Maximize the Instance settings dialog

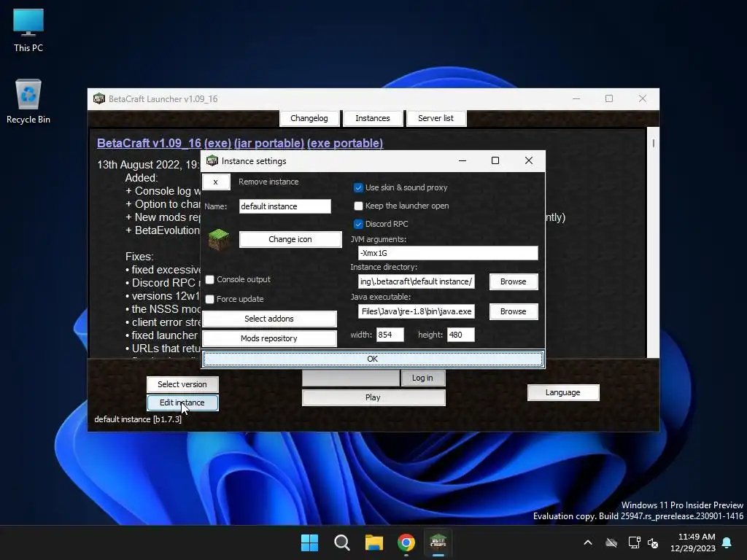[x=495, y=161]
